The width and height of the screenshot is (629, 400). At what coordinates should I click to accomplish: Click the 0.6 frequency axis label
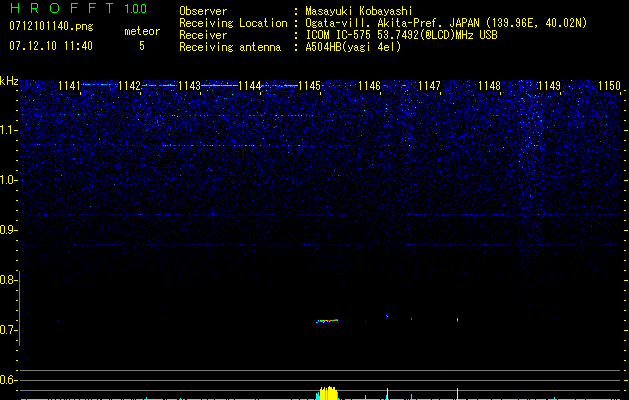[x=8, y=380]
